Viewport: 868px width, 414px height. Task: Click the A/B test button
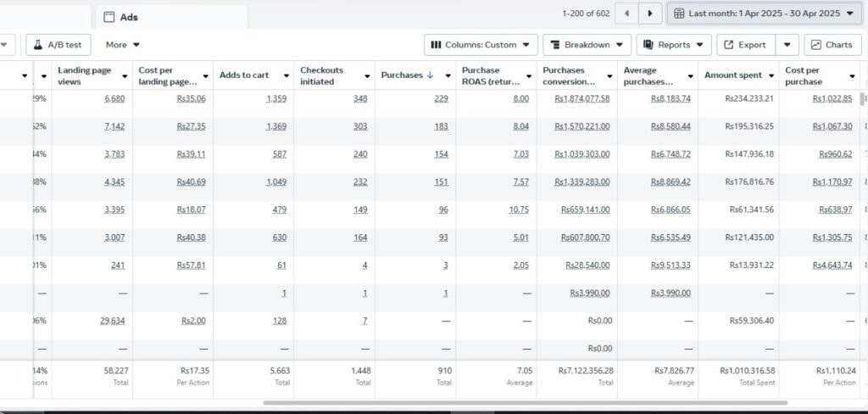coord(58,45)
